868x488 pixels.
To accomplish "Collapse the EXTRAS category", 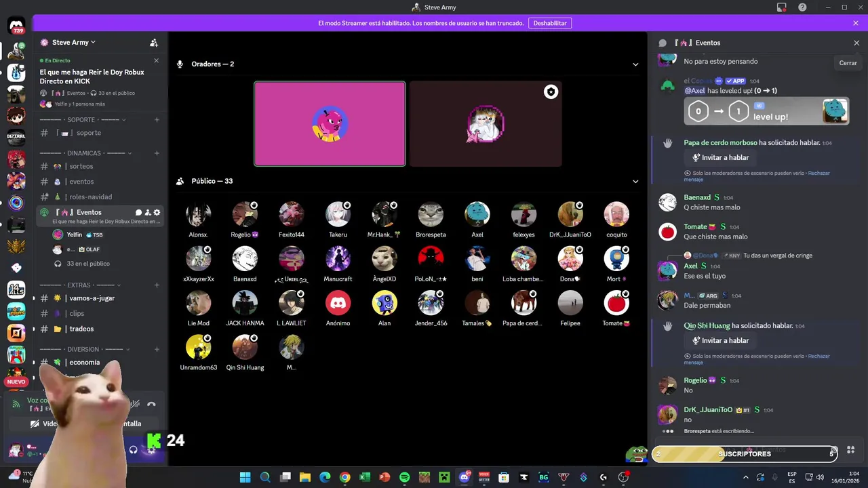I will (80, 285).
